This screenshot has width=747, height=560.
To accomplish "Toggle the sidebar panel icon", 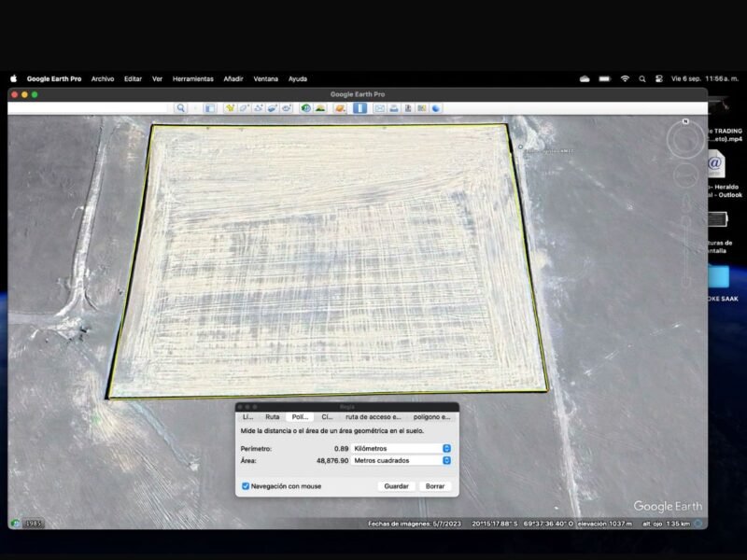I will coord(210,108).
